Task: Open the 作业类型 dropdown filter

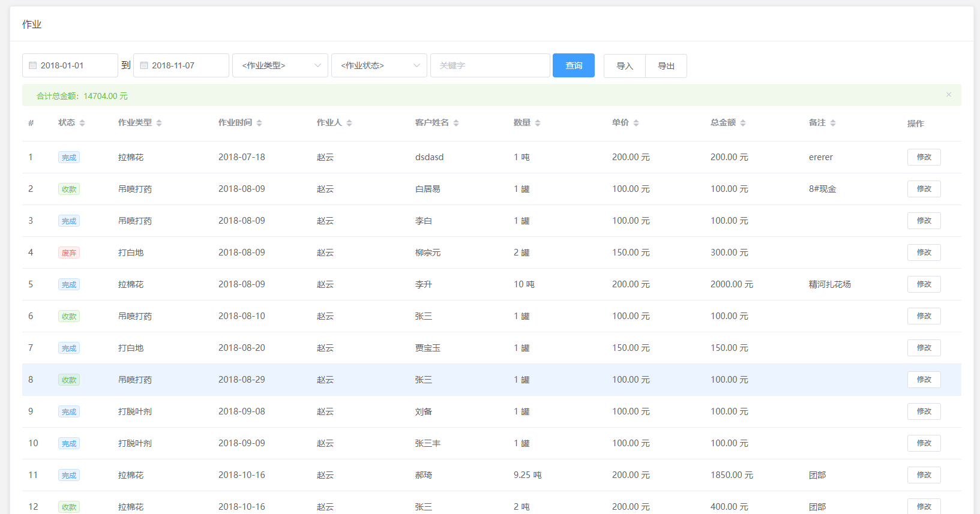Action: point(280,65)
